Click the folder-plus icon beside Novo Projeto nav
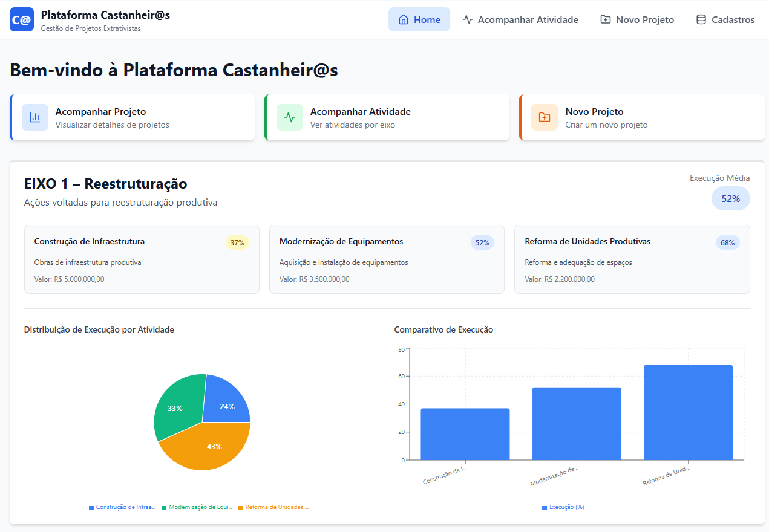The image size is (769, 532). point(605,20)
